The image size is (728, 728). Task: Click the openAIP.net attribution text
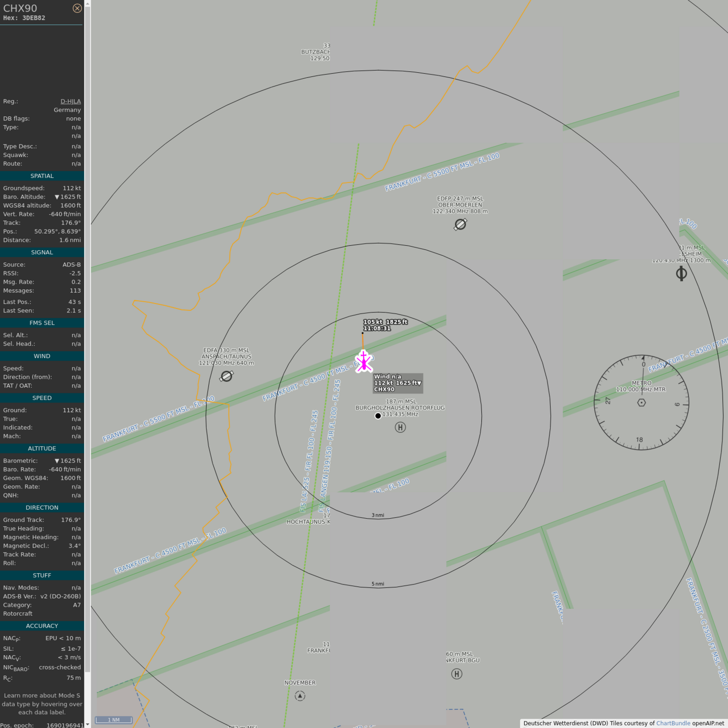point(708,723)
